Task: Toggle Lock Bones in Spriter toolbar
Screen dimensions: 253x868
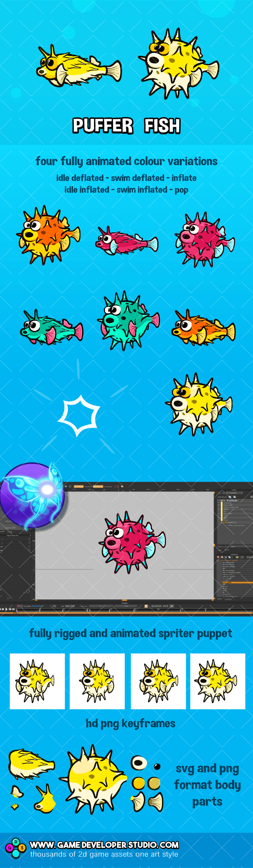Action: tap(88, 486)
